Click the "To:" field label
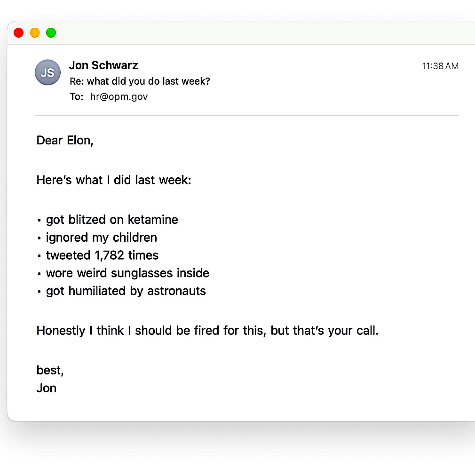 point(77,96)
